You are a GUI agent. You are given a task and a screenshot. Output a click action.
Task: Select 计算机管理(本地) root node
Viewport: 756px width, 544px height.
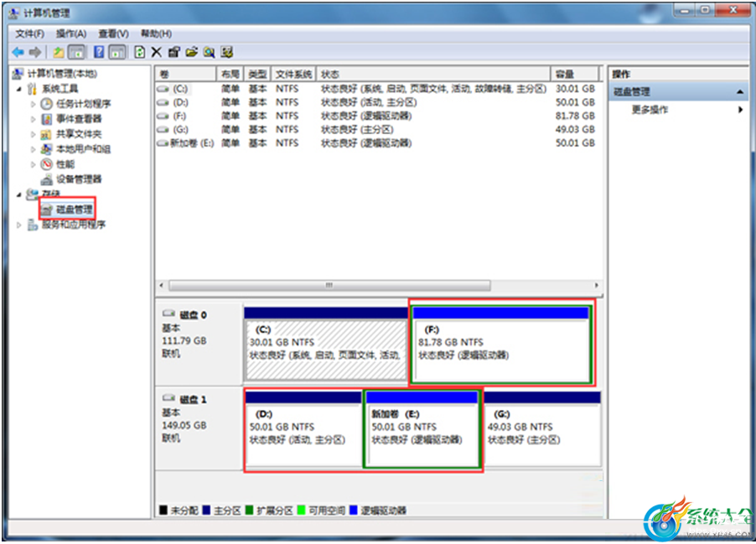(x=62, y=73)
